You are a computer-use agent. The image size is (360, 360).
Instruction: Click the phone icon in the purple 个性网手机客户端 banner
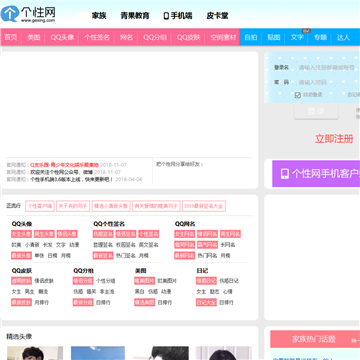click(x=285, y=174)
